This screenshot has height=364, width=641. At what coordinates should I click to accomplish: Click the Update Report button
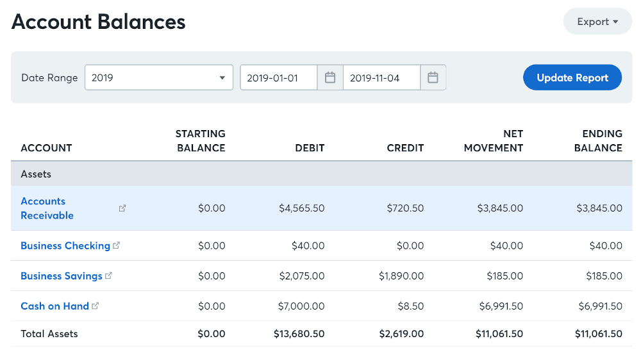tap(572, 77)
